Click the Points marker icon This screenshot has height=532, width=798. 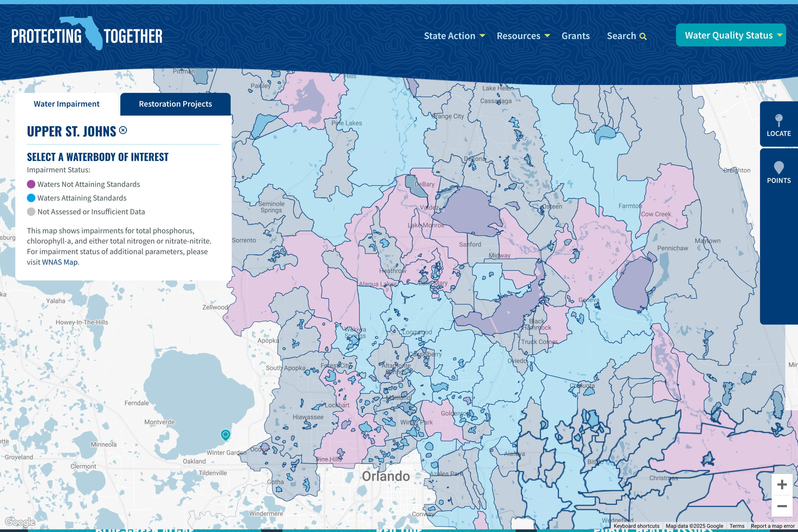point(779,167)
